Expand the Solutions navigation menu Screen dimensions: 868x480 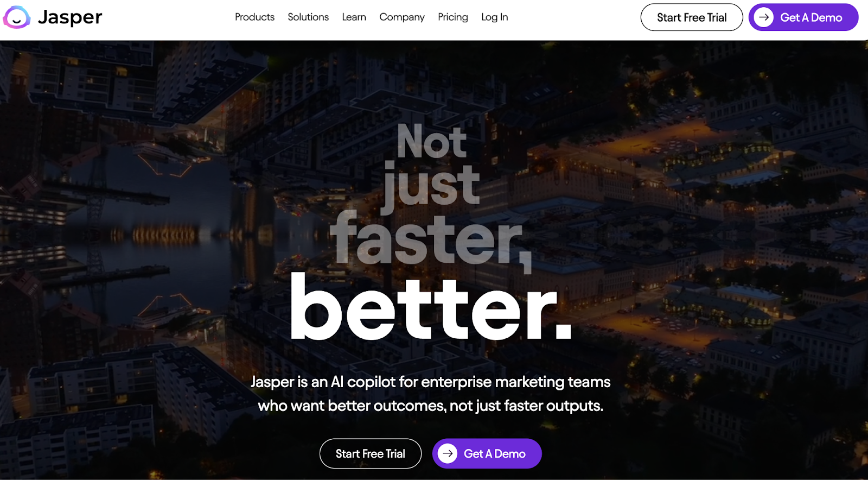pos(308,17)
